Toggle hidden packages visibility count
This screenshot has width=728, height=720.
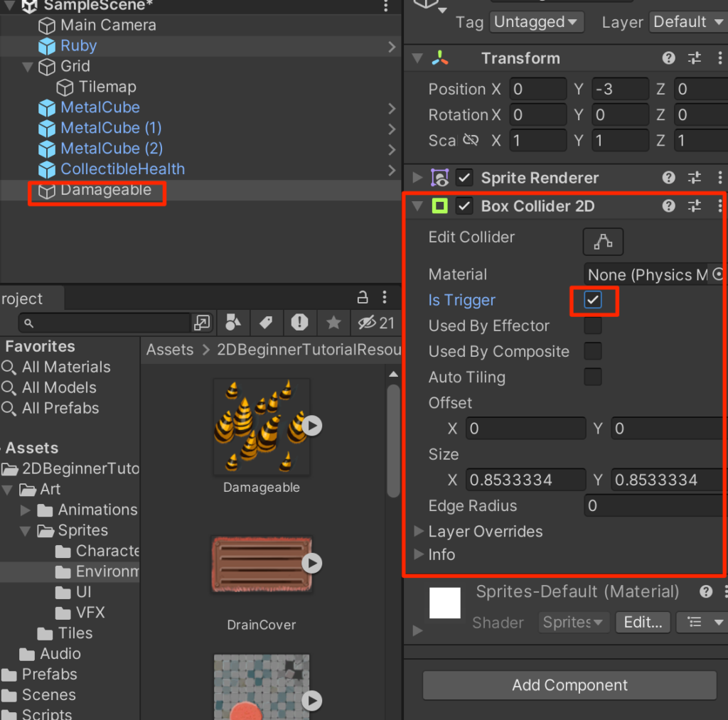tap(376, 323)
